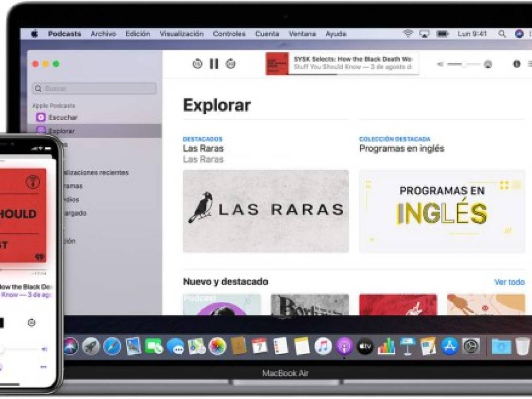This screenshot has height=399, width=532.
Task: Open App Store from the Dock
Action: coord(450,346)
